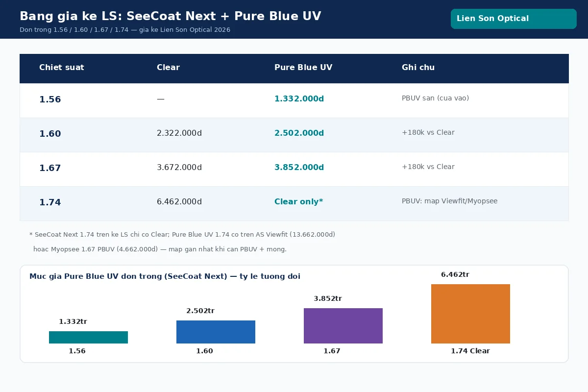Click the teal 1.56 bar
588x392 pixels.
pyautogui.click(x=88, y=337)
